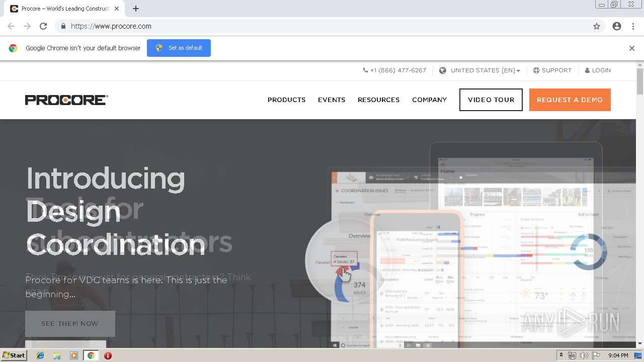
Task: Click the browser forward arrow
Action: 27,26
